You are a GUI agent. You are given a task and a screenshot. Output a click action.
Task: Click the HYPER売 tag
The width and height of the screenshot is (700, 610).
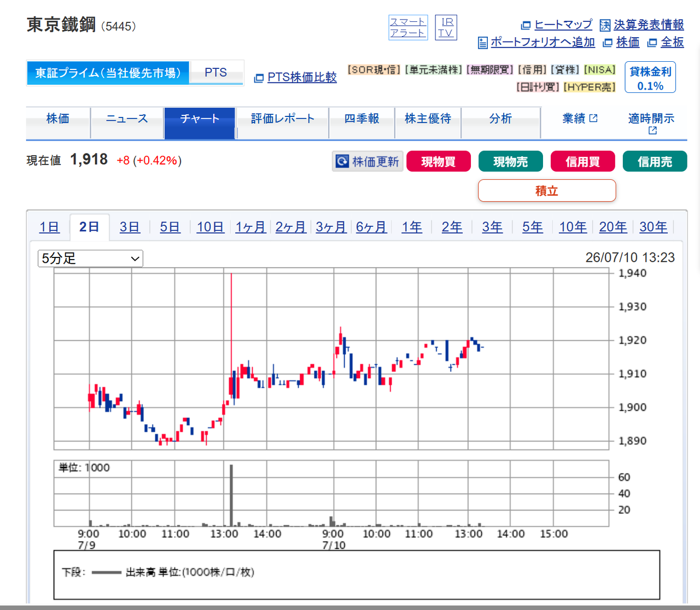click(x=590, y=87)
